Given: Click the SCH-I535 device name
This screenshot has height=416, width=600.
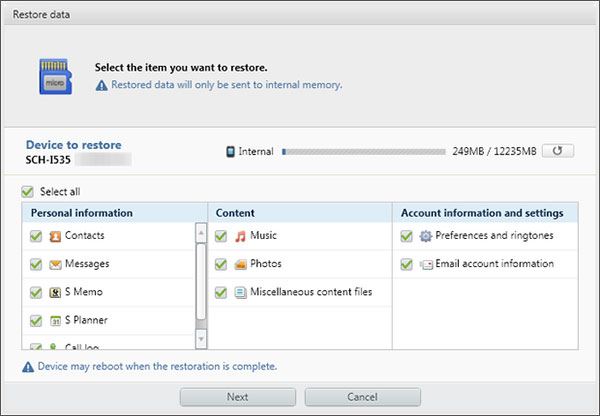Looking at the screenshot, I should coord(48,160).
